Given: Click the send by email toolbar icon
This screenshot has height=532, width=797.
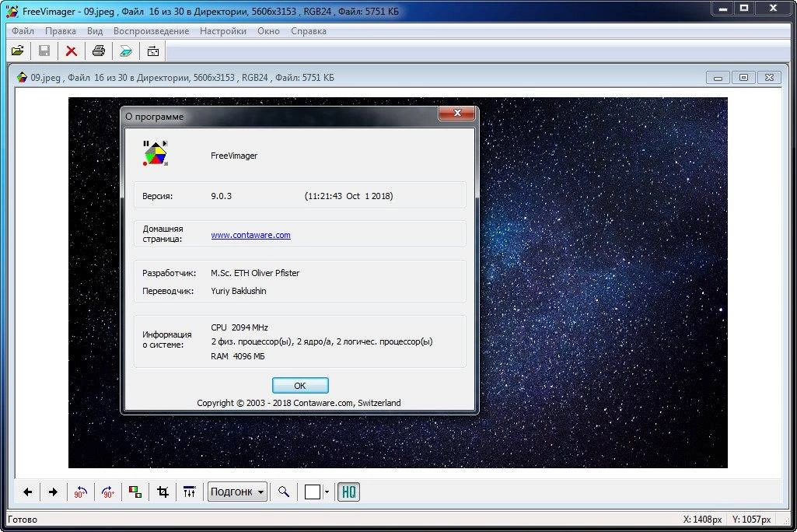Looking at the screenshot, I should coord(152,51).
